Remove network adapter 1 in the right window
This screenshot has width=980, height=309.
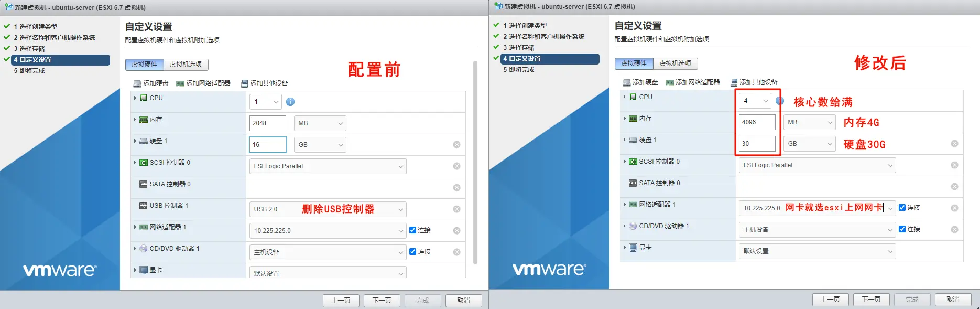click(x=955, y=208)
